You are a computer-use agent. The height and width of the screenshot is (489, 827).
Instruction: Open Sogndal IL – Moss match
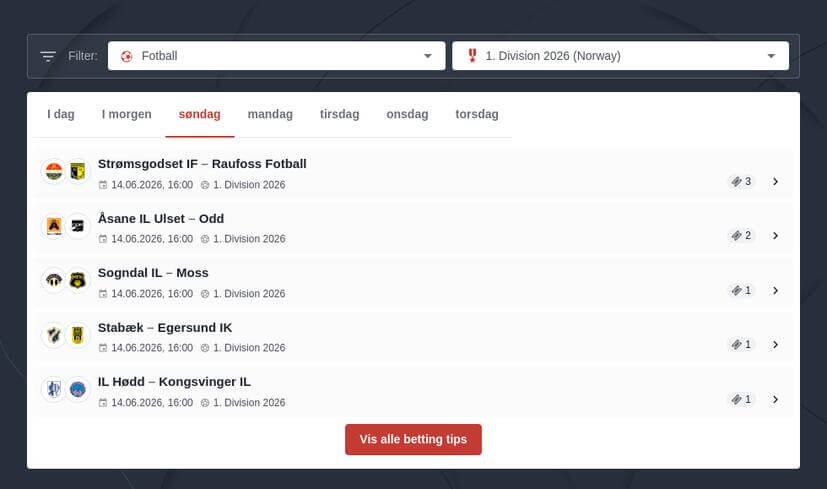click(x=414, y=283)
